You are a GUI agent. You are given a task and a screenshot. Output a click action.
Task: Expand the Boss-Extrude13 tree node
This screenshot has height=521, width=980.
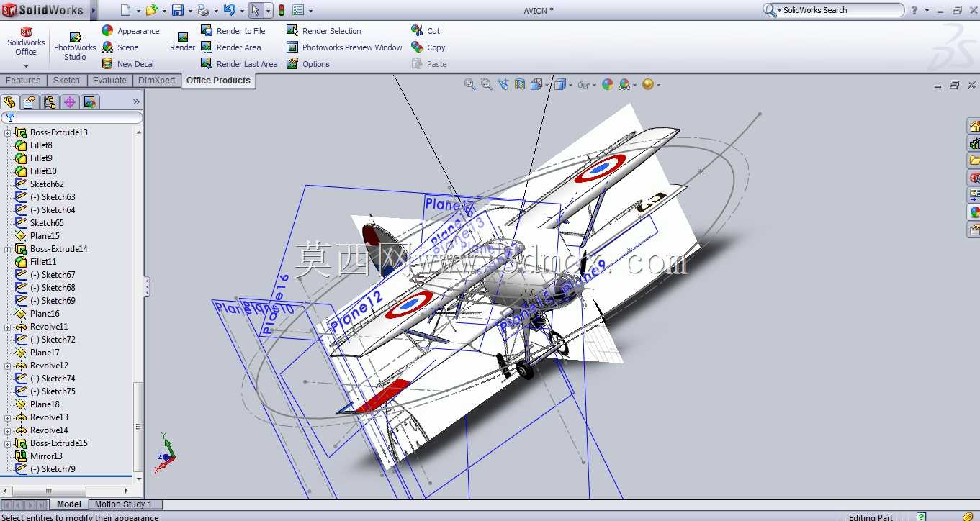coord(8,132)
